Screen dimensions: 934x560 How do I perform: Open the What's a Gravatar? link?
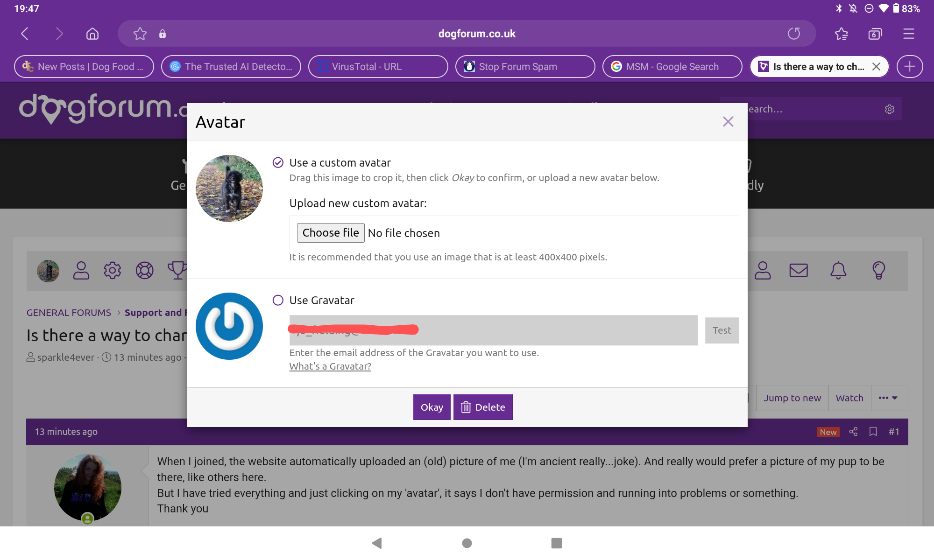[x=330, y=366]
